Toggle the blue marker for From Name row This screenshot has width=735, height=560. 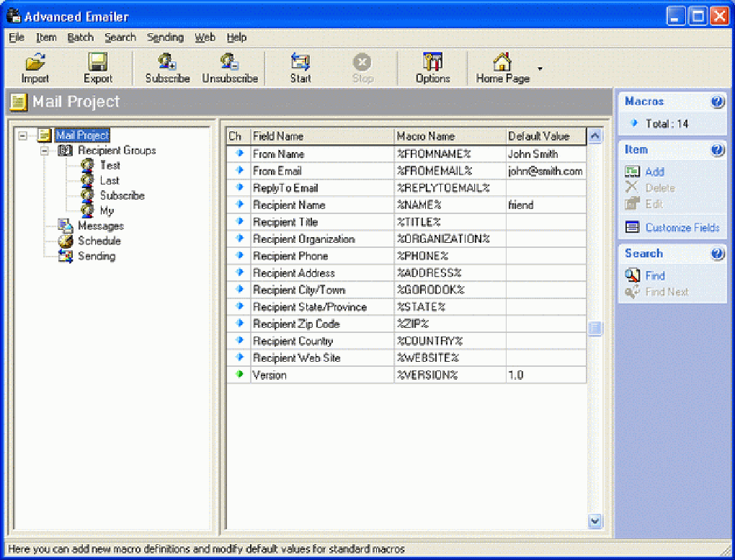[x=239, y=154]
